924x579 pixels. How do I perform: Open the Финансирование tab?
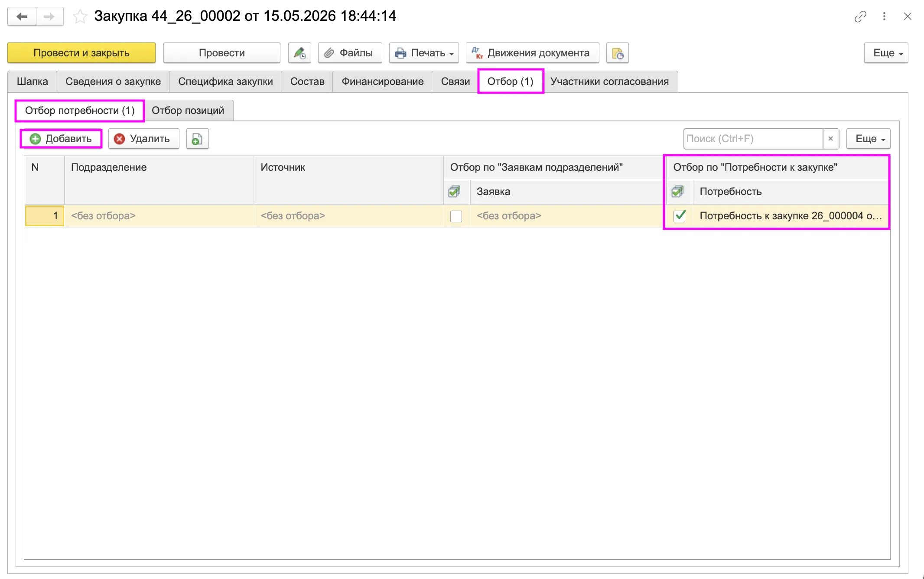(x=382, y=81)
